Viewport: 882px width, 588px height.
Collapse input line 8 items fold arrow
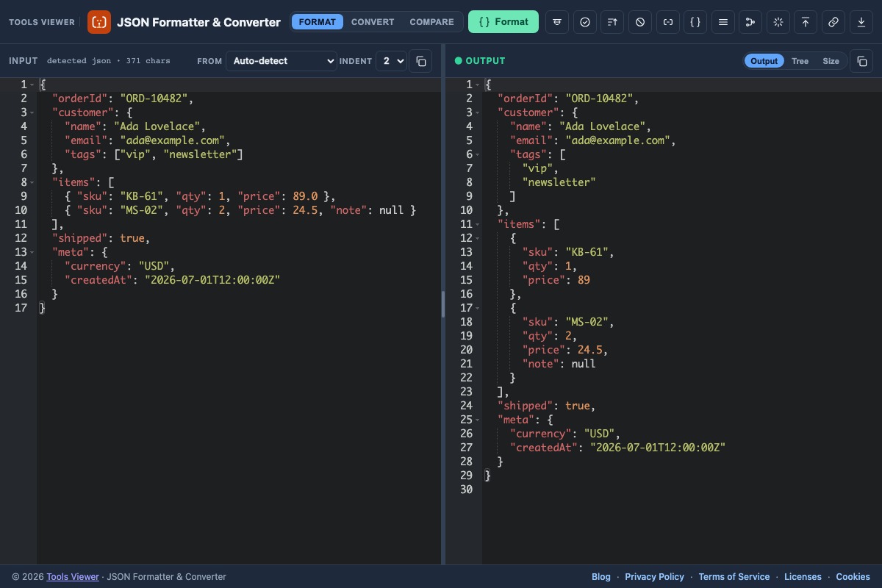click(32, 182)
